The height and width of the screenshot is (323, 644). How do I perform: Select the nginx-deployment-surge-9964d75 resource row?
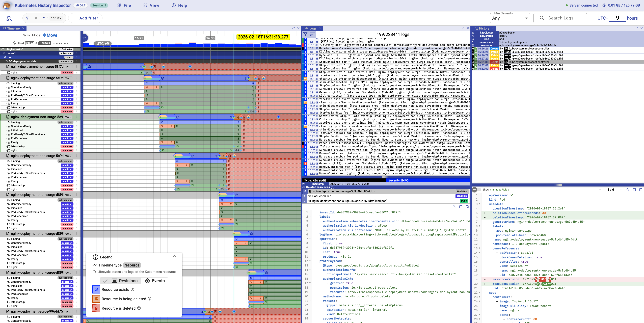40,311
